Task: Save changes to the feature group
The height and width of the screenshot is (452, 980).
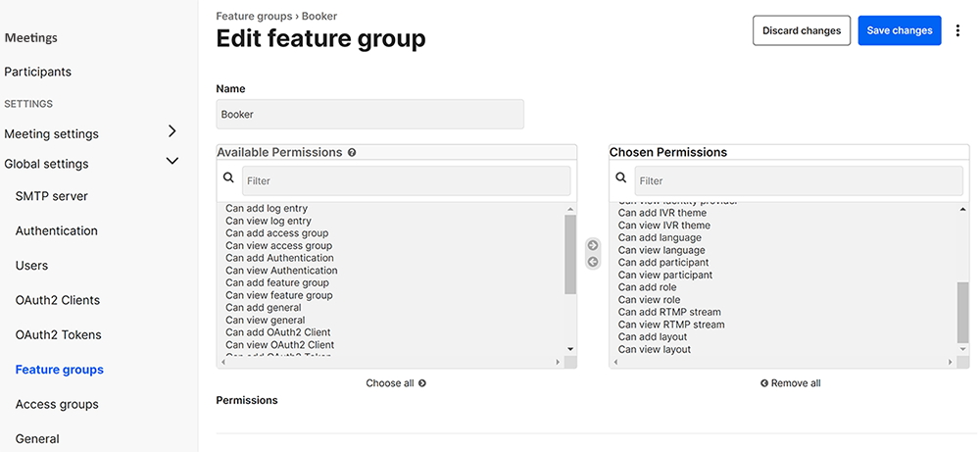Action: click(x=899, y=30)
